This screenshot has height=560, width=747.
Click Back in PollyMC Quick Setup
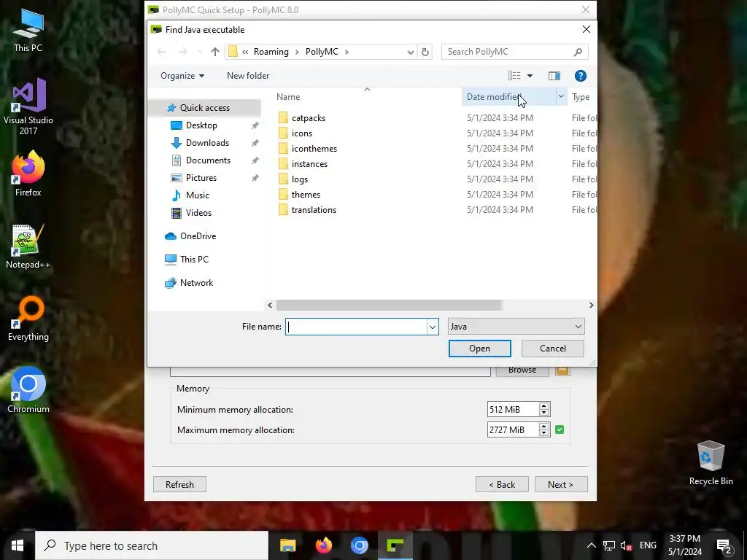pyautogui.click(x=502, y=484)
